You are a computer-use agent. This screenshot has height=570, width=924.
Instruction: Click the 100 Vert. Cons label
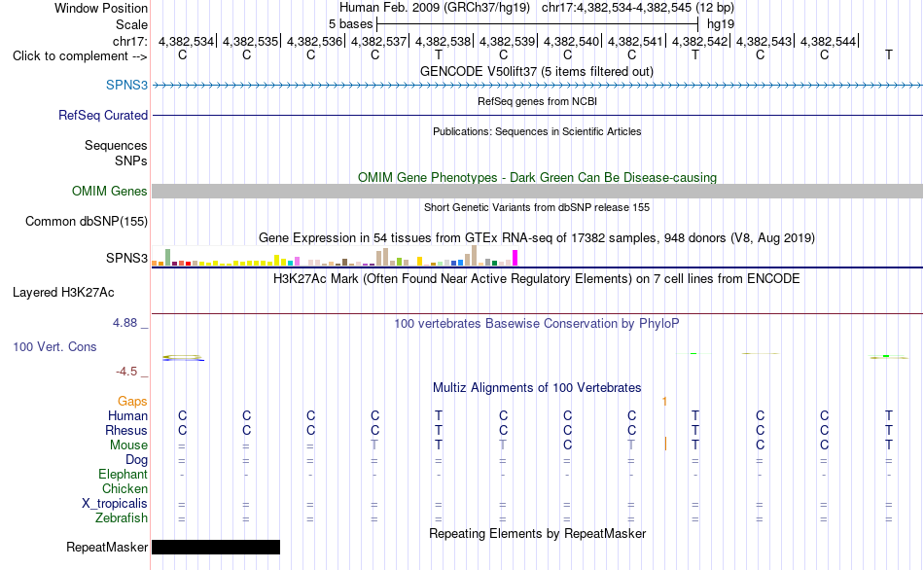[x=54, y=346]
